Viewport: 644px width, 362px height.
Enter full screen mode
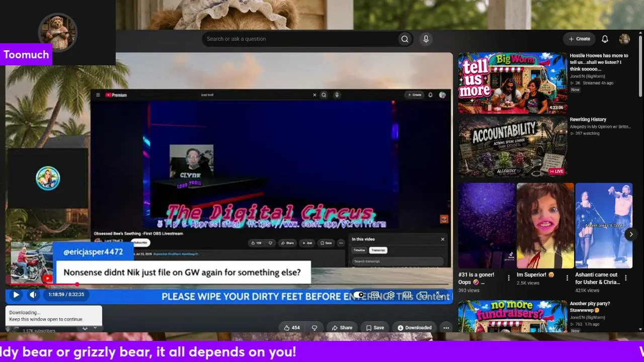pyautogui.click(x=439, y=295)
